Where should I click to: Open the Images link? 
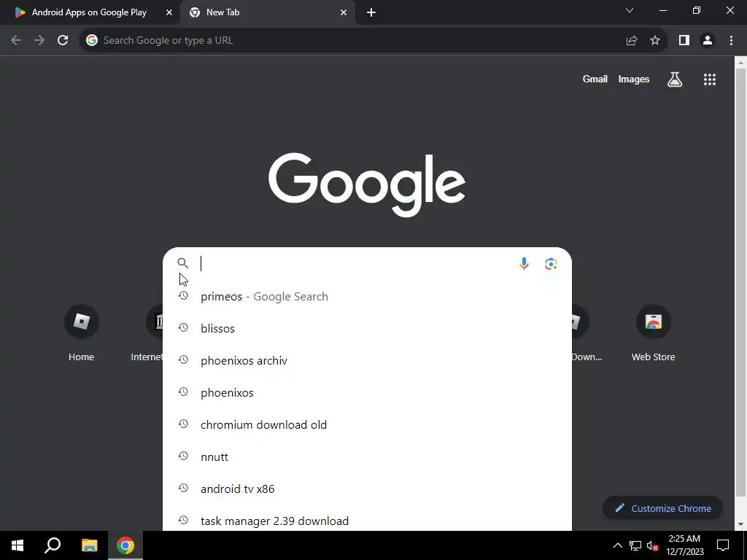coord(634,79)
